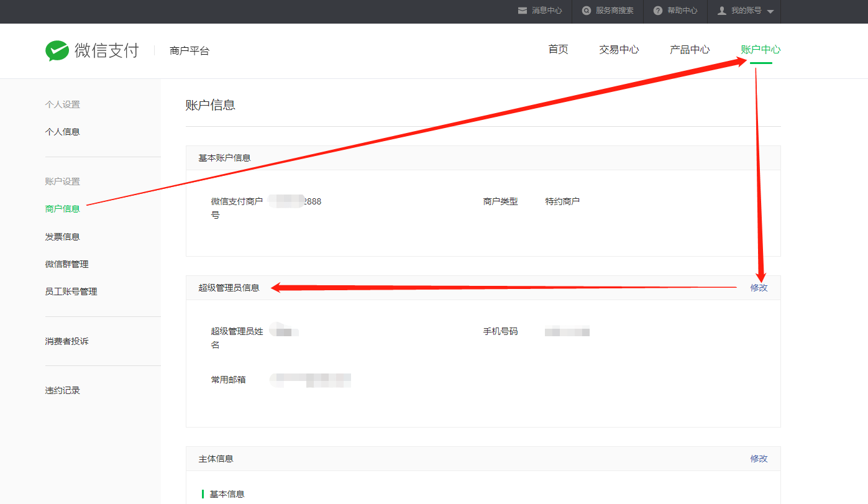The width and height of the screenshot is (868, 504).
Task: Click the 超级管理员姓名 label
Action: point(237,338)
